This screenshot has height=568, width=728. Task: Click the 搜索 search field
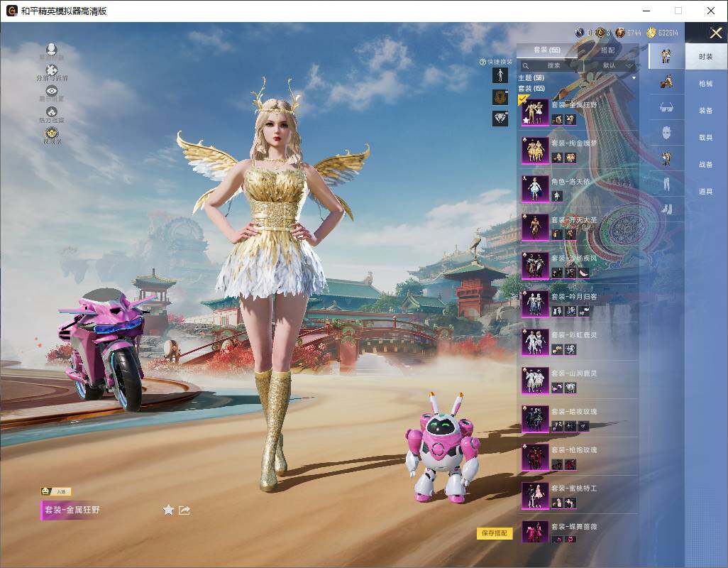[x=550, y=66]
